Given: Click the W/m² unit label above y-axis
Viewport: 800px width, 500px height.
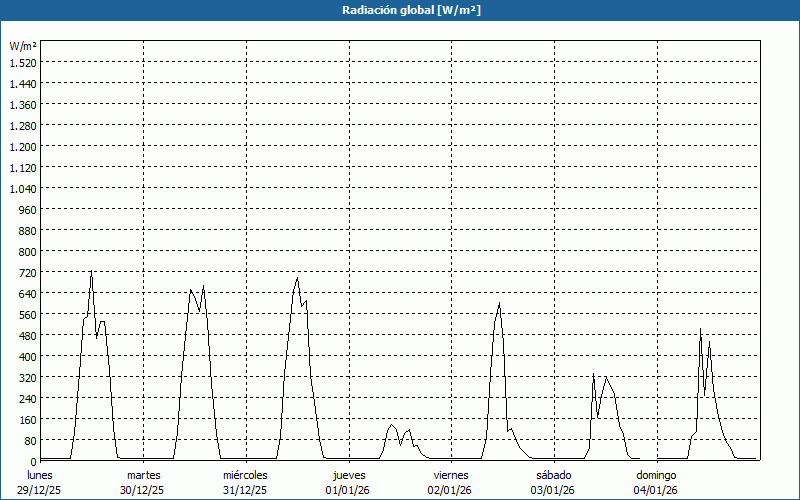Looking at the screenshot, I should point(23,46).
